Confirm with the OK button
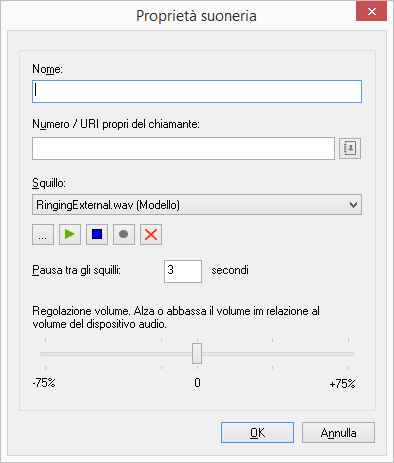 [257, 433]
